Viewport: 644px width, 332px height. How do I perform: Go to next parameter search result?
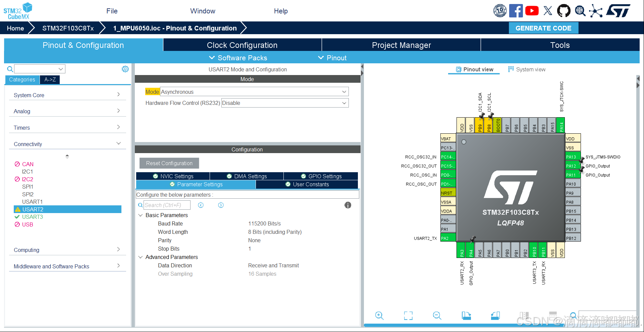(x=221, y=205)
